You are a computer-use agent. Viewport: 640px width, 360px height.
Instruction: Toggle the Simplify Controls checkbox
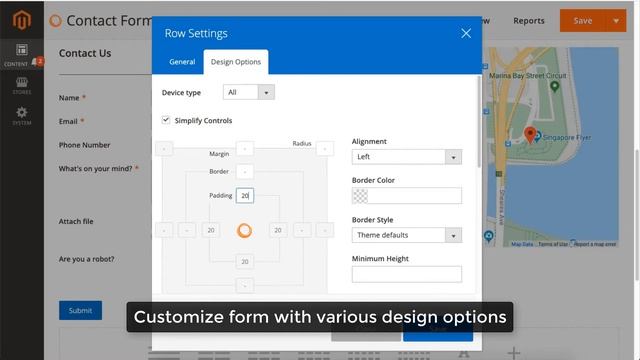pos(165,120)
